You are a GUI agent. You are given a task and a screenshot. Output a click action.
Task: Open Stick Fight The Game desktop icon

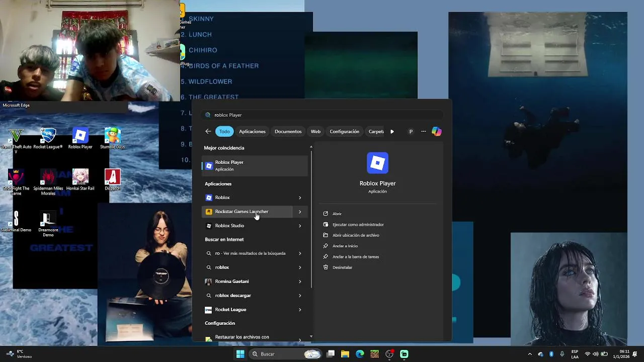pyautogui.click(x=16, y=182)
